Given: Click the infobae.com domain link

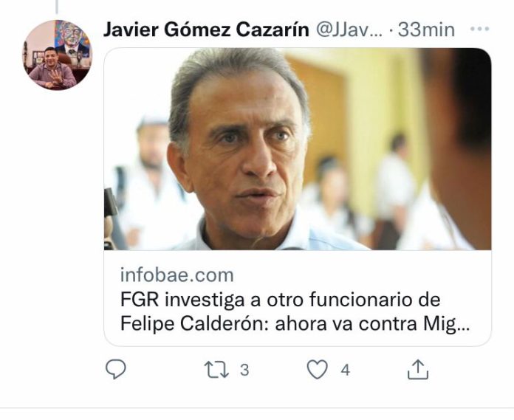Looking at the screenshot, I should [x=177, y=275].
